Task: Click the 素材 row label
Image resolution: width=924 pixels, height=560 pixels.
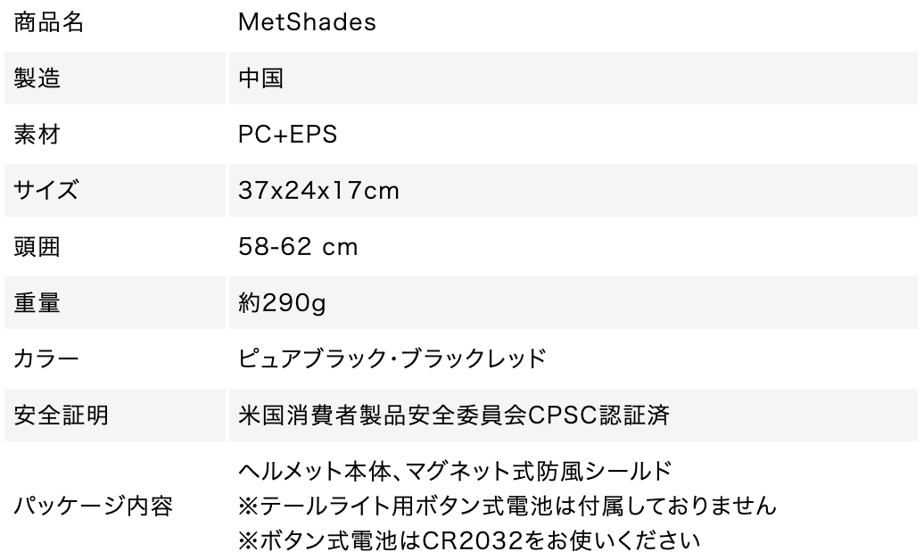Action: pyautogui.click(x=37, y=135)
